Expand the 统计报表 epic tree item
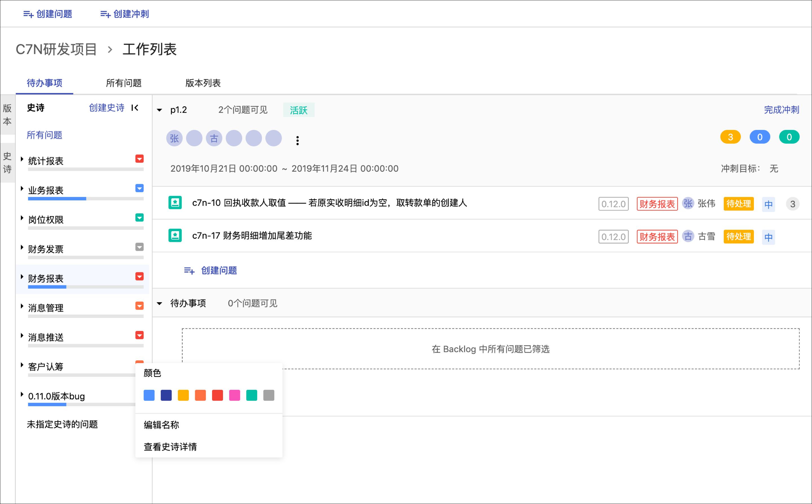Viewport: 812px width, 504px height. tap(22, 159)
